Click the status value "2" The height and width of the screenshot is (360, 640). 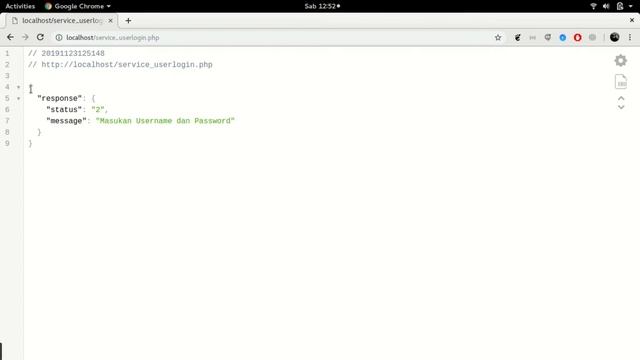(x=98, y=109)
